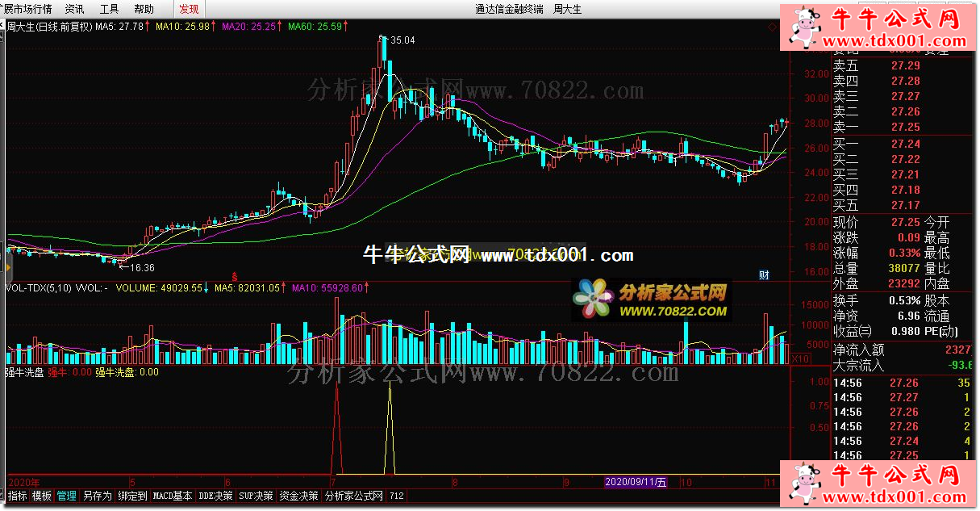This screenshot has width=980, height=511.
Task: Click the red S marker below the chart
Action: [x=235, y=275]
